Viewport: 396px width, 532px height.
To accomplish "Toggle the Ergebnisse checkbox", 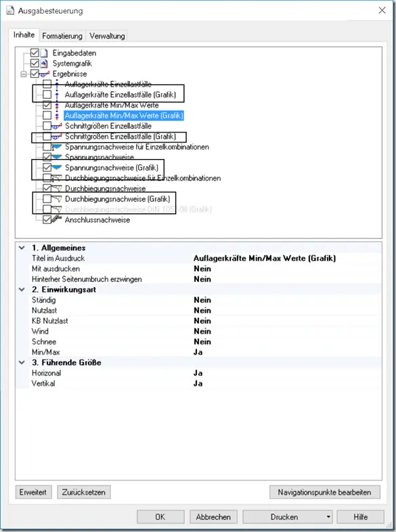I will click(x=35, y=74).
